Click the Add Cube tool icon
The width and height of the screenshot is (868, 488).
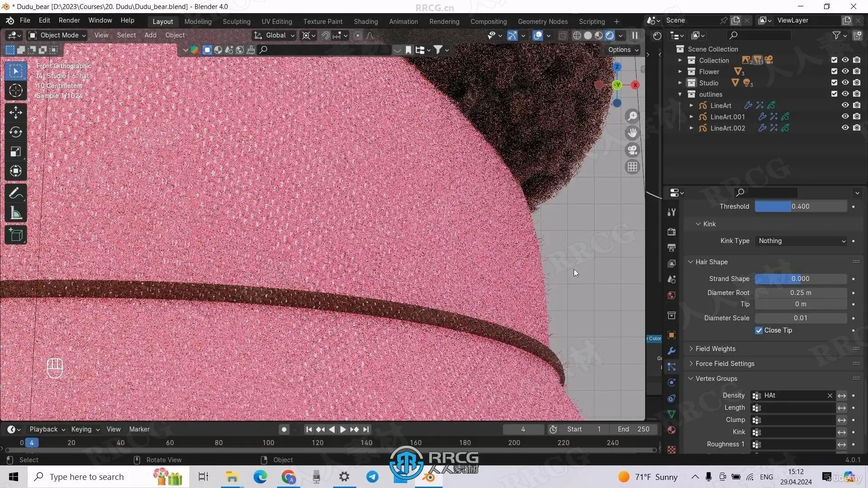pos(16,235)
